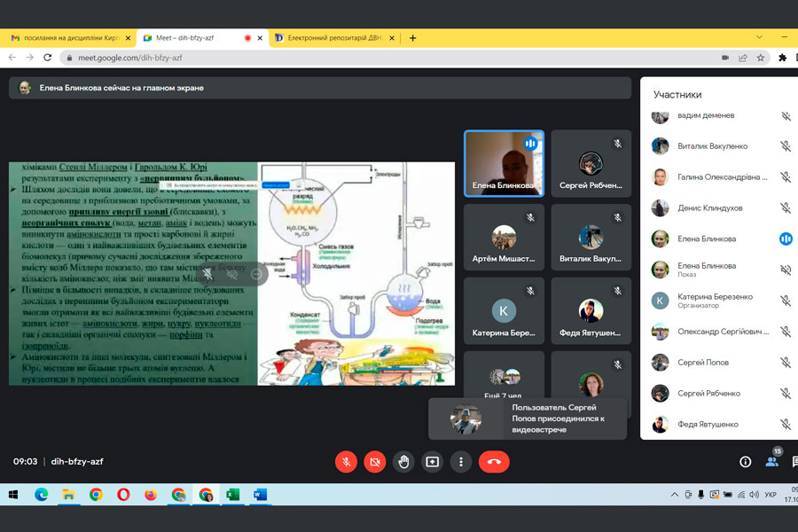Reload the Meet page
The width and height of the screenshot is (798, 532).
[47, 58]
